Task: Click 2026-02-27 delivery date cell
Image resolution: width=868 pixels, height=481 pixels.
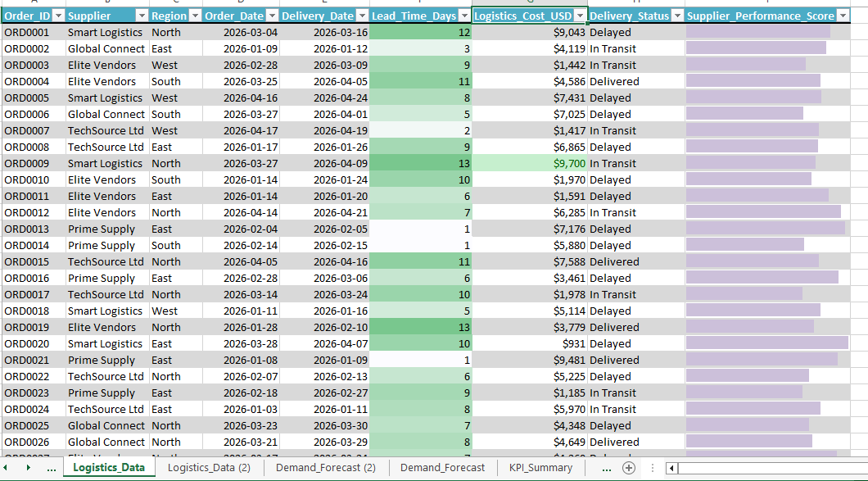Action: [x=324, y=393]
